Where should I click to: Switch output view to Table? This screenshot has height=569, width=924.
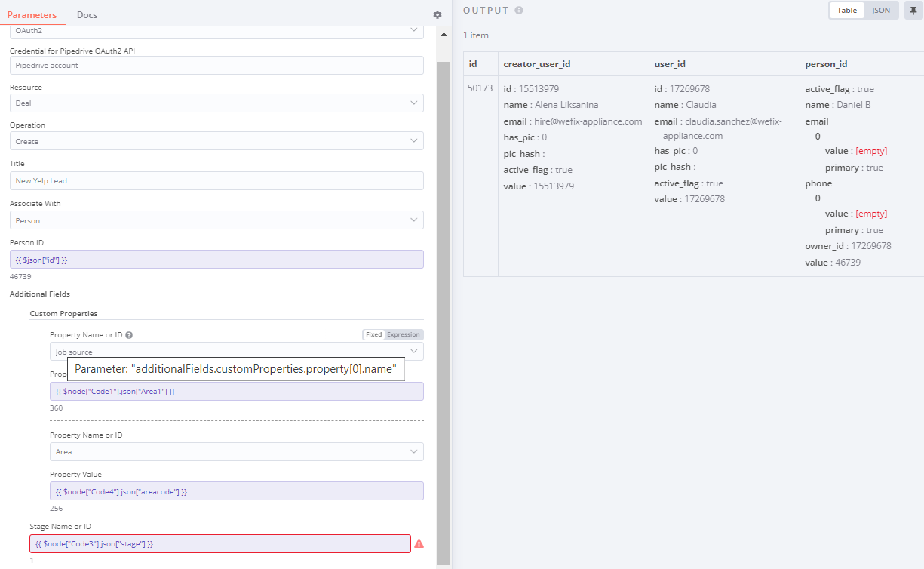[847, 11]
